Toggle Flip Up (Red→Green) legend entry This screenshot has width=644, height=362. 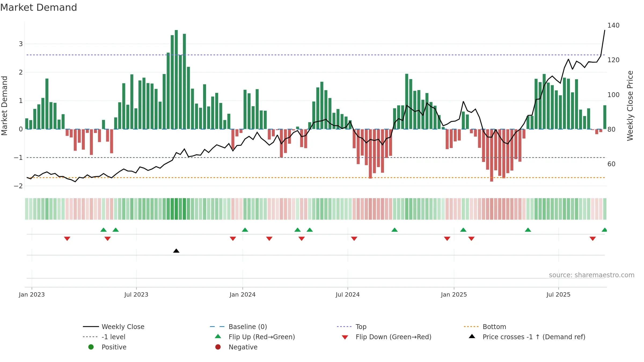point(255,337)
